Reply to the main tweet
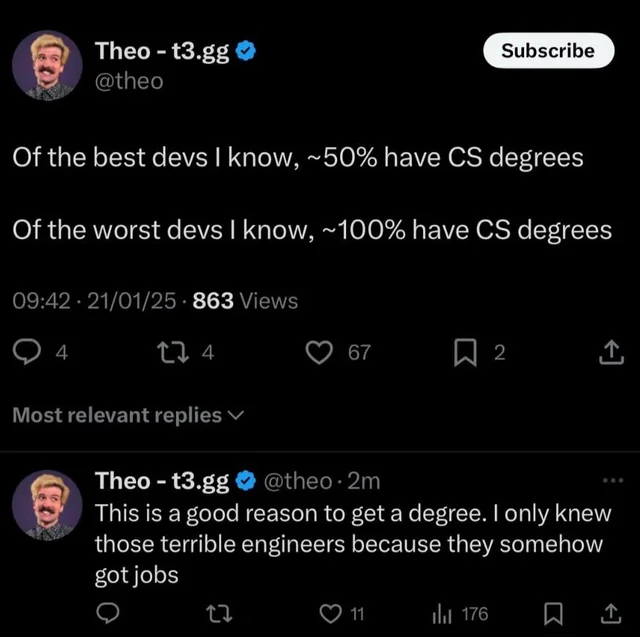Screen dimensions: 640x637 (28, 351)
